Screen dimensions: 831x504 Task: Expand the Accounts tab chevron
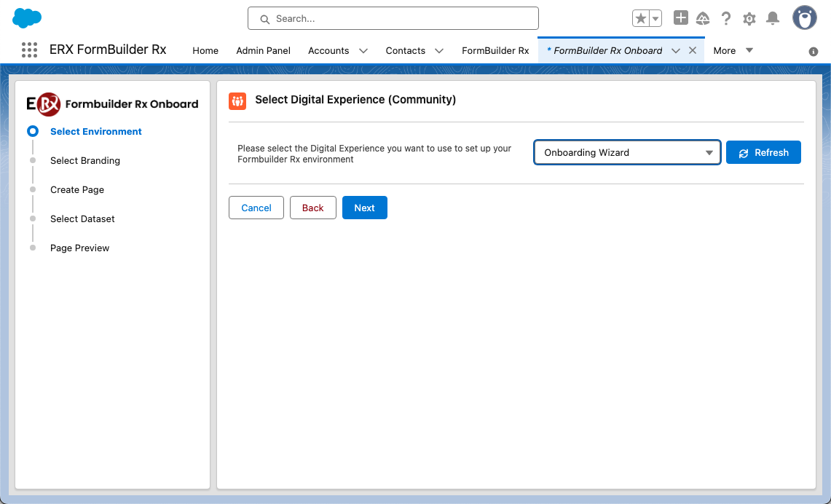(x=363, y=51)
